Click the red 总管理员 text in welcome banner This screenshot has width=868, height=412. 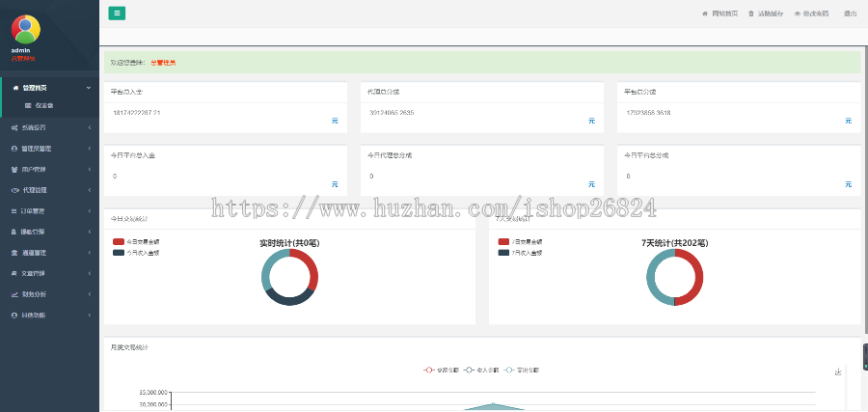163,63
